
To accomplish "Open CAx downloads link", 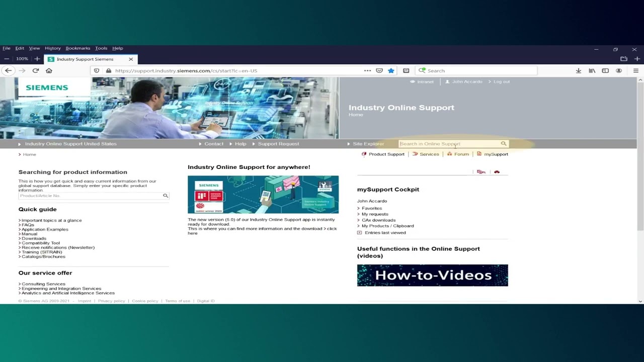I will (x=378, y=220).
